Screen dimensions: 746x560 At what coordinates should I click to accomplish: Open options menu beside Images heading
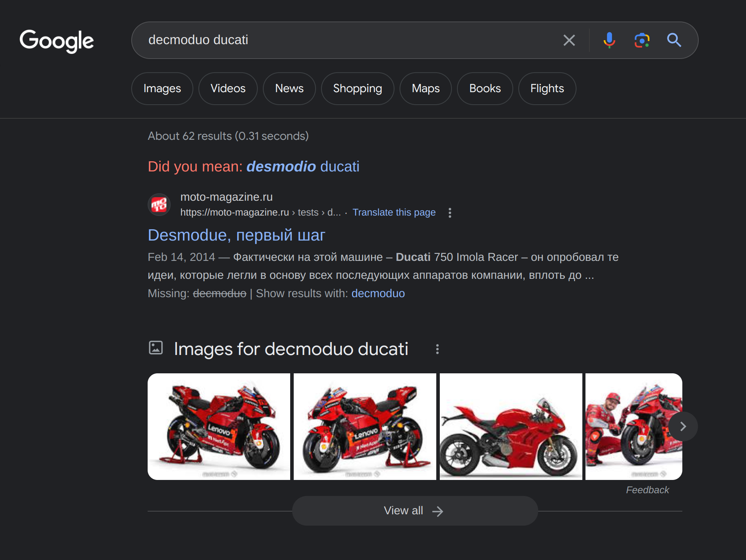point(437,349)
